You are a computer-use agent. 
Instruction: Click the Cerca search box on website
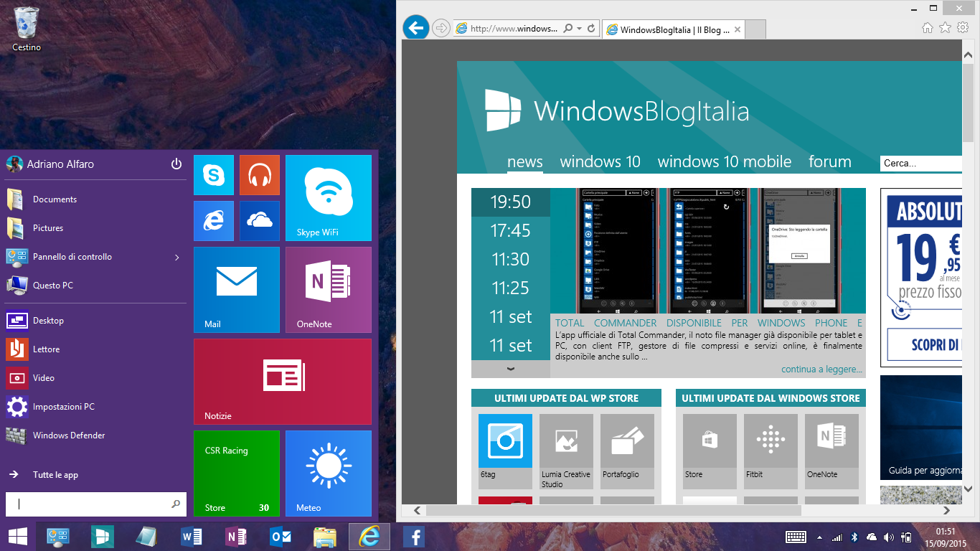920,164
